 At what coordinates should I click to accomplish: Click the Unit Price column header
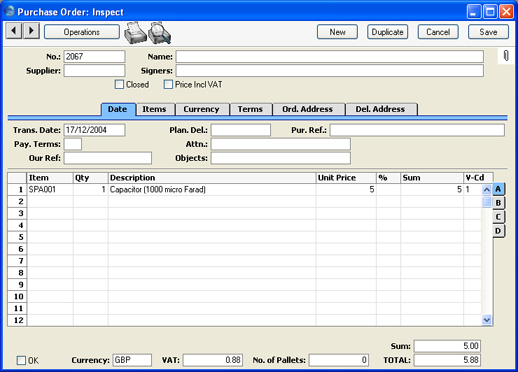(346, 178)
